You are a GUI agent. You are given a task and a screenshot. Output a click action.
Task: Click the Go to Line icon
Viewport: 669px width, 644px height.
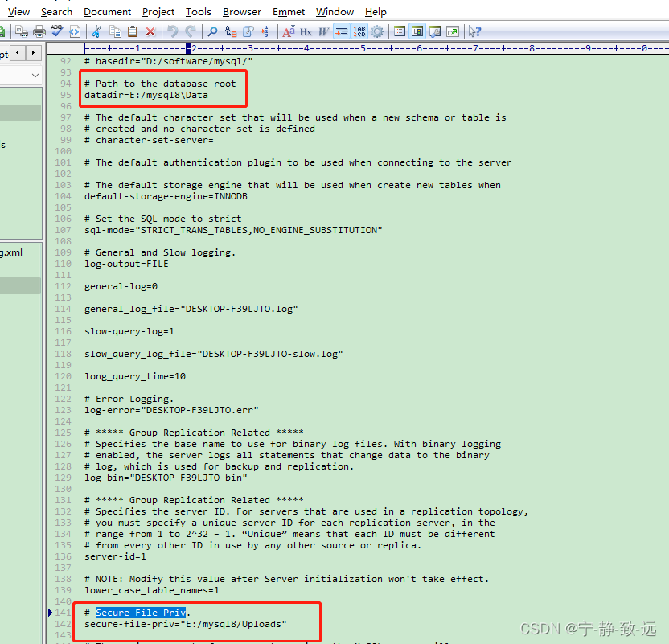(x=266, y=31)
